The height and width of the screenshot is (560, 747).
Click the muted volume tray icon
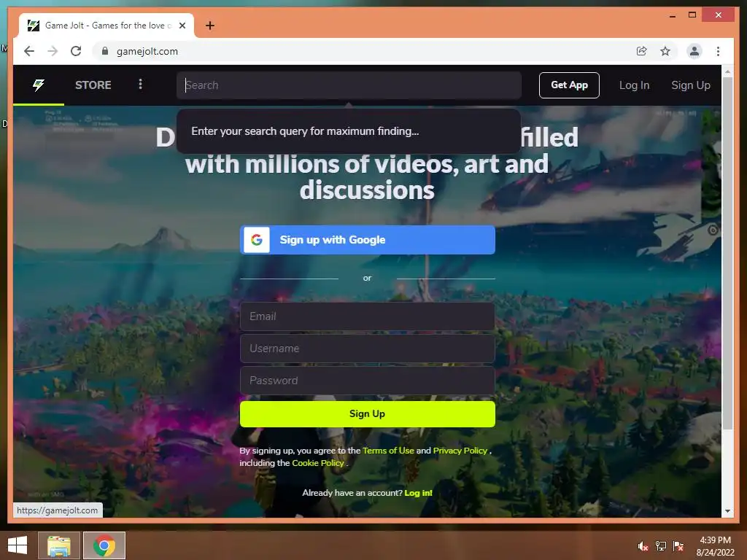coord(643,546)
